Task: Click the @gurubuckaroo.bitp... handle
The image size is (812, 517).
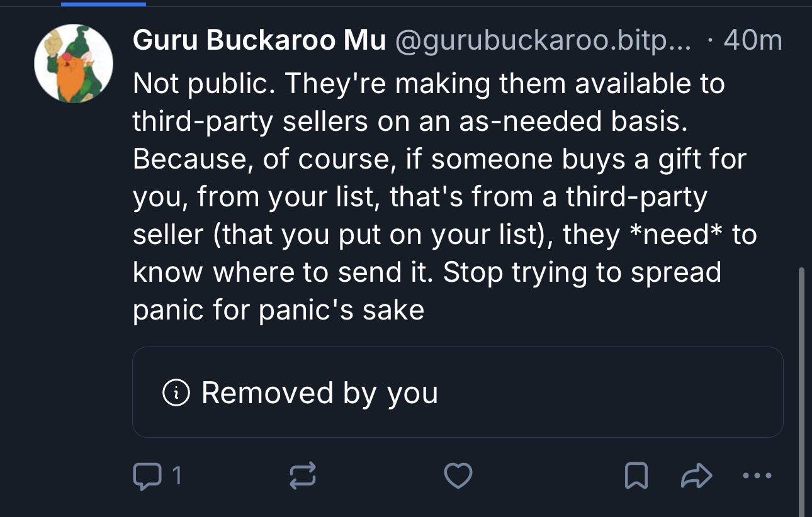Action: point(542,42)
